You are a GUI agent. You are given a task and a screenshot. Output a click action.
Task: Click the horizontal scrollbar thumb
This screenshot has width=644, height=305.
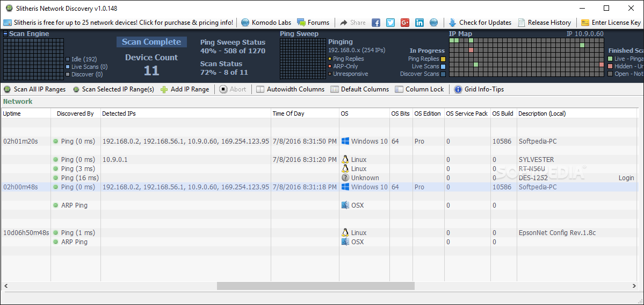(316, 286)
